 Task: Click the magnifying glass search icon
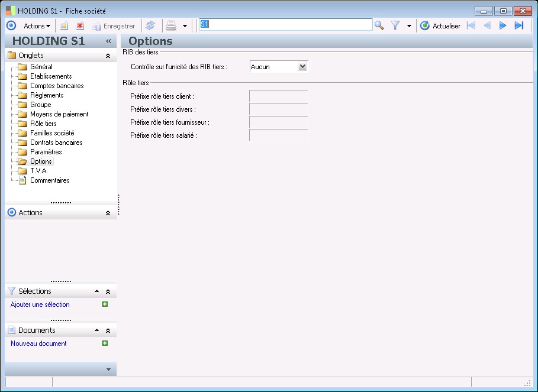coord(379,25)
